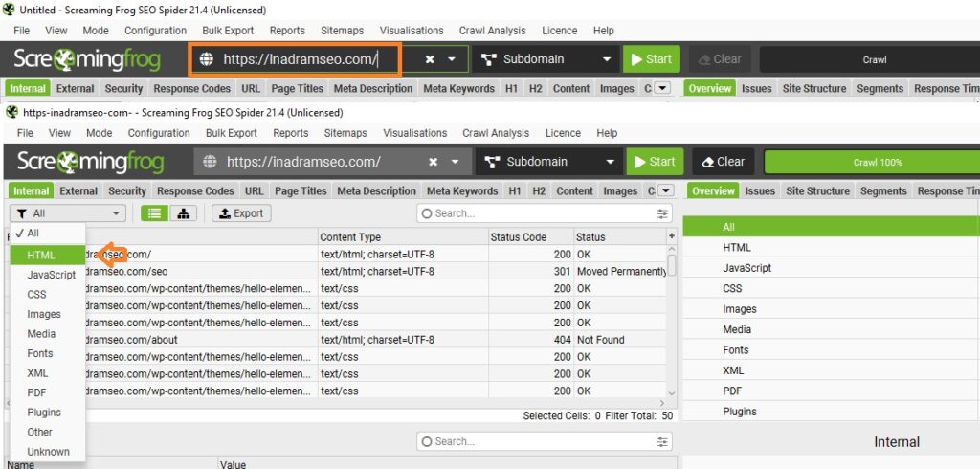980x469 pixels.
Task: Switch to the Issues tab in the Untitled window
Action: (x=757, y=89)
